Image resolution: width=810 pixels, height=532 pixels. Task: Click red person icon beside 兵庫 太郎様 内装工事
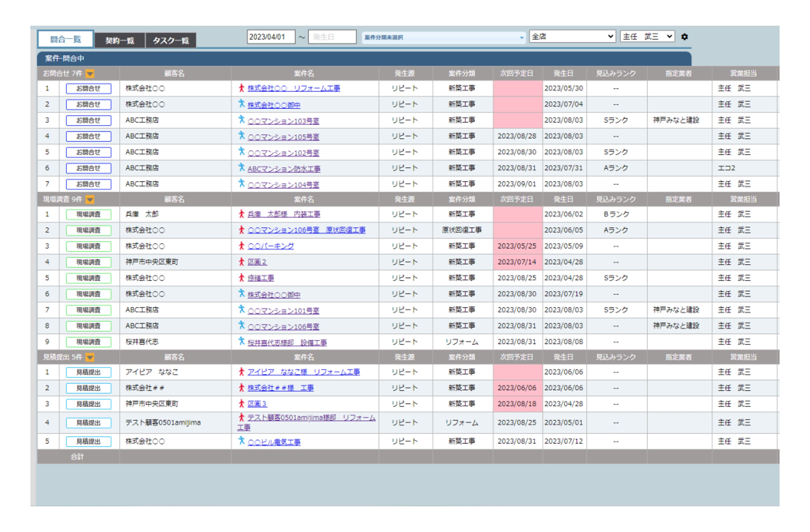click(241, 214)
